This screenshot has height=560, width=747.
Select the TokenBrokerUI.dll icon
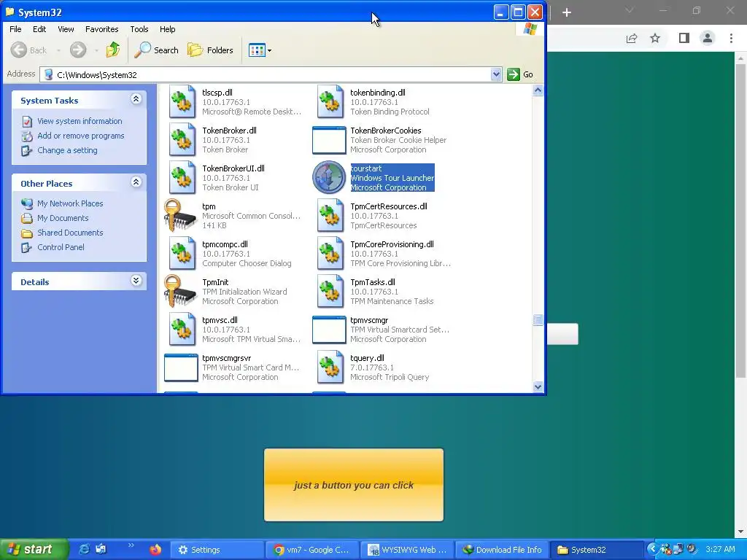[x=182, y=178]
